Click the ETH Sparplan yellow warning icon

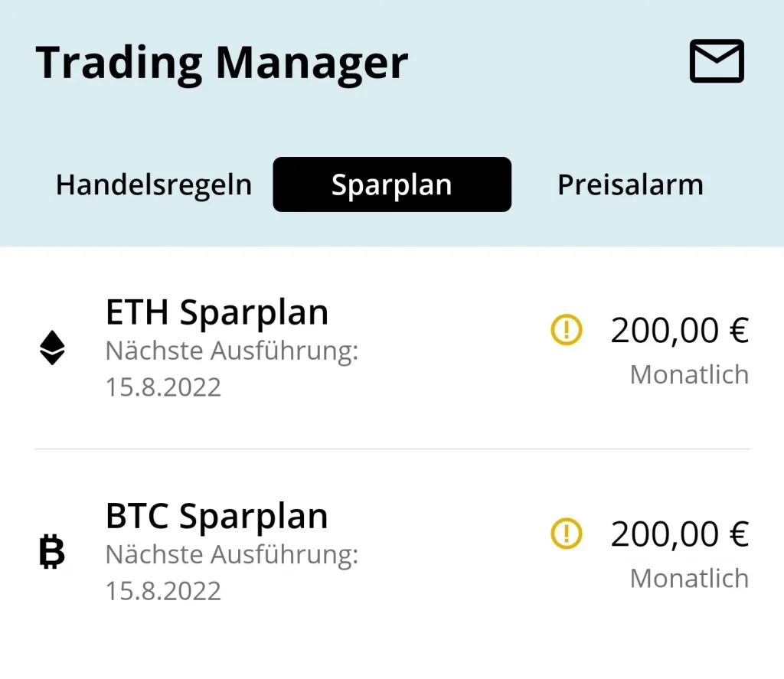tap(567, 330)
